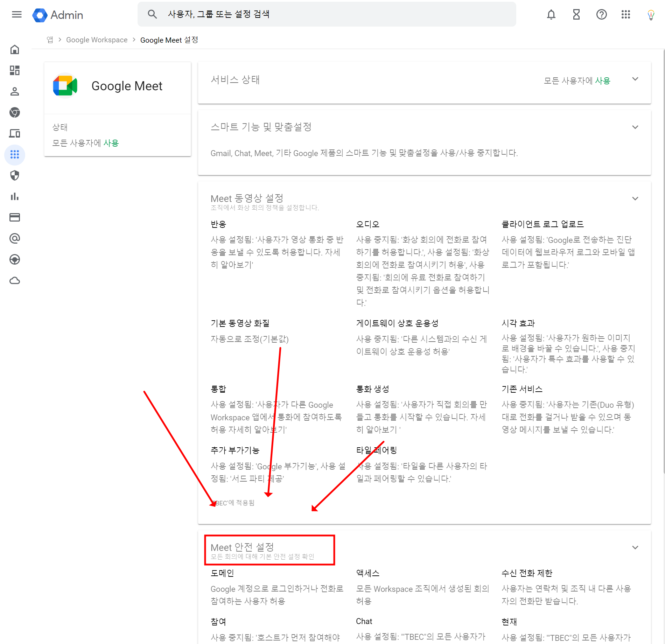
Task: Click the search field for users and settings
Action: tap(327, 14)
